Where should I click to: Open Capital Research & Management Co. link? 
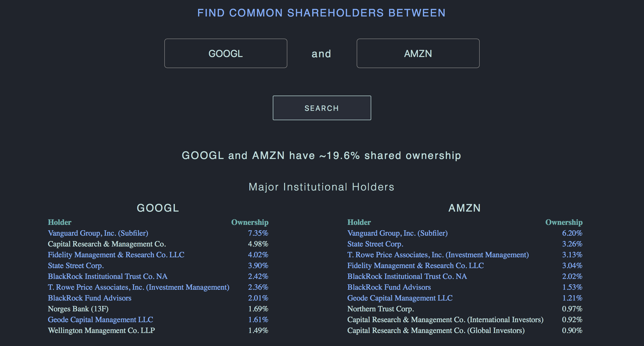click(x=107, y=244)
